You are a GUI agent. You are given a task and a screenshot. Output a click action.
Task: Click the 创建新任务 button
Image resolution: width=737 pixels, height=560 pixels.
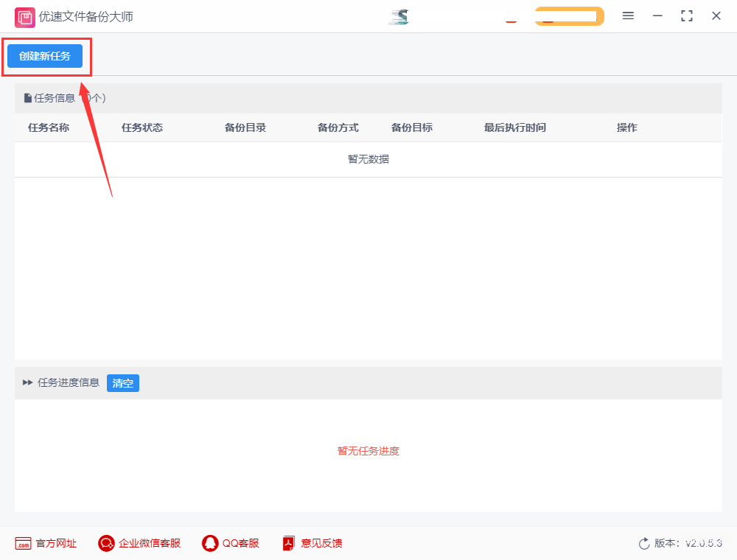[x=45, y=57]
